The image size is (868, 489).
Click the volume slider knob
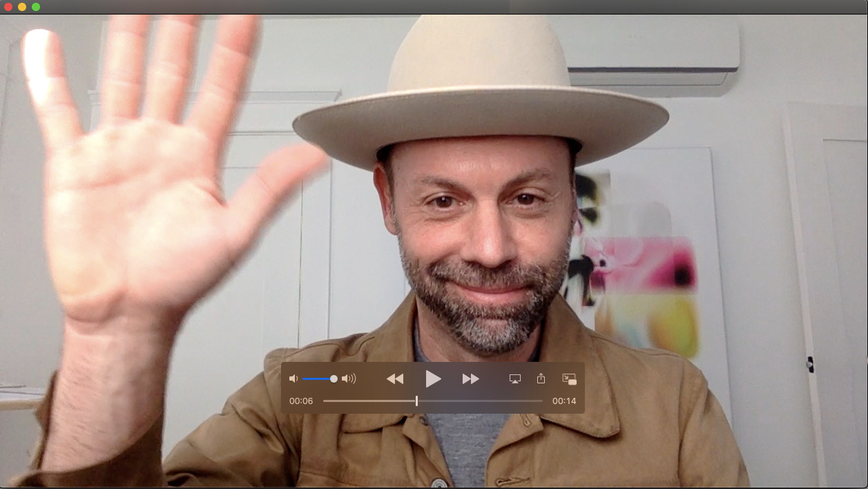coord(334,378)
